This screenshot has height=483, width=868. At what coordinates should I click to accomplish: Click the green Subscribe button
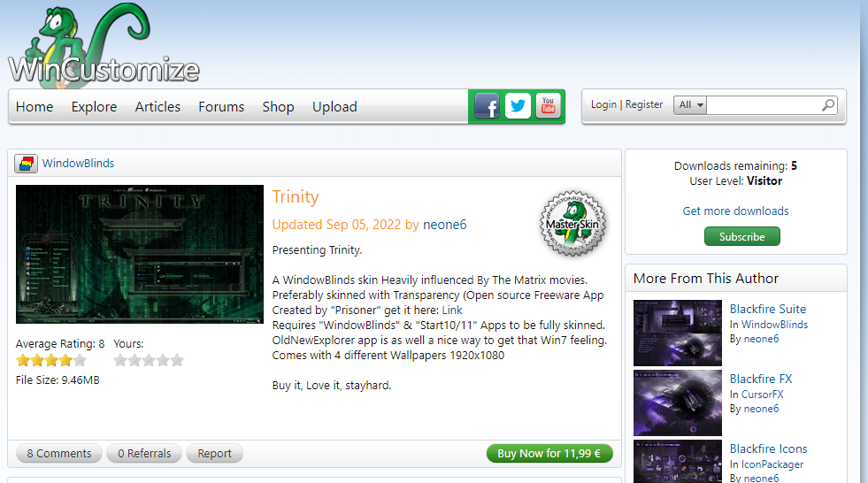(x=741, y=236)
